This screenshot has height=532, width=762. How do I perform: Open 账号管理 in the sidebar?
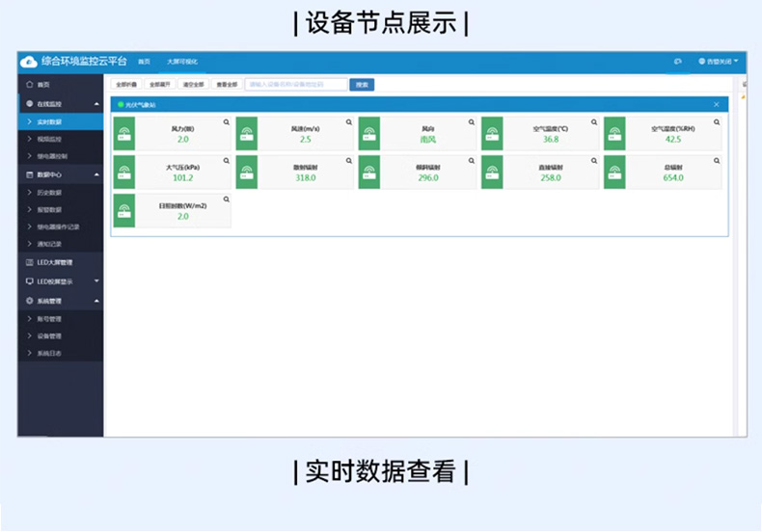tap(60, 319)
